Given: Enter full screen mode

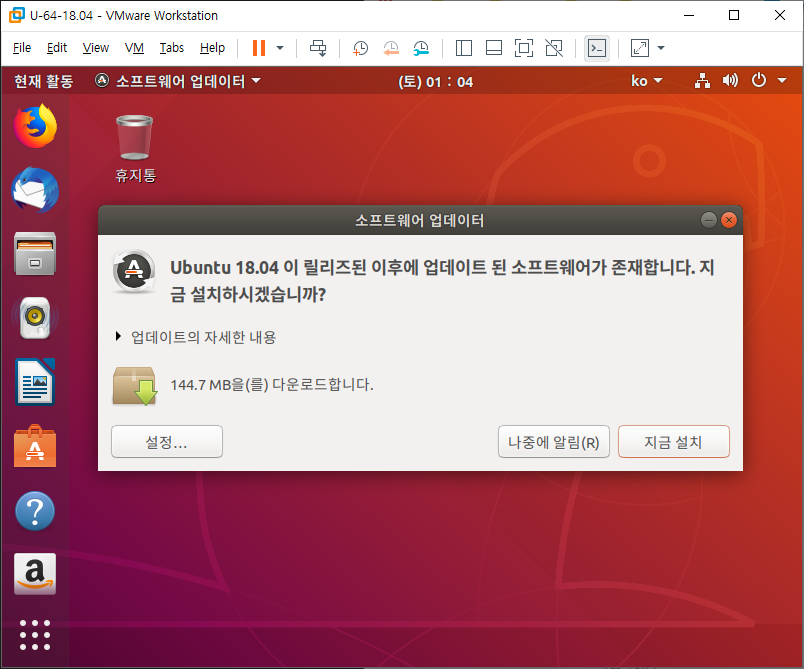Looking at the screenshot, I should [524, 48].
